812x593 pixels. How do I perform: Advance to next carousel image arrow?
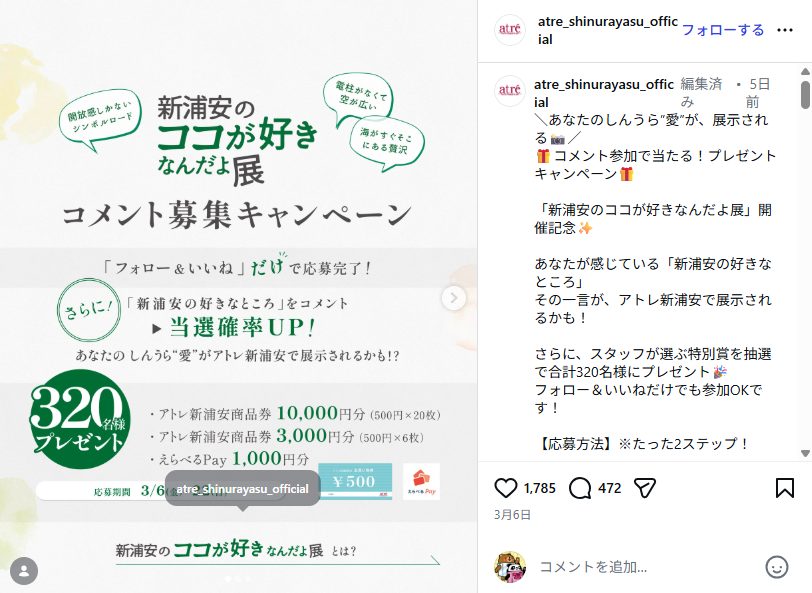point(454,298)
